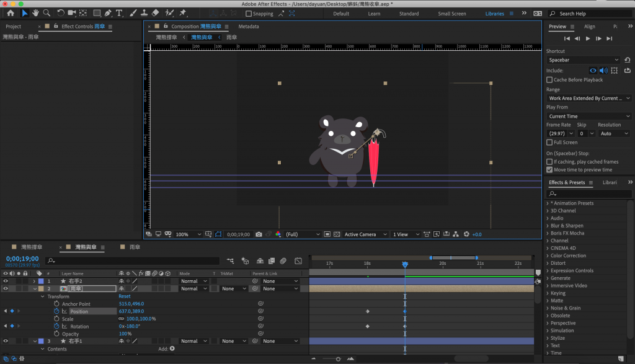Open Shortcut Spacebar dropdown
This screenshot has width=635, height=364.
click(584, 60)
